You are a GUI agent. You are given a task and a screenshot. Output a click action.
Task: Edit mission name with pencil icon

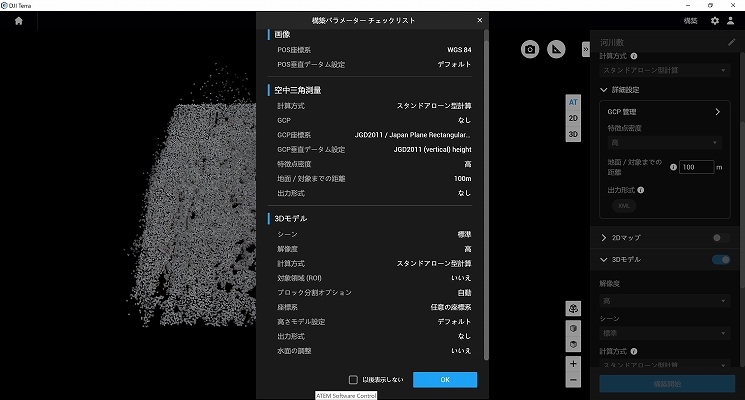(x=731, y=43)
